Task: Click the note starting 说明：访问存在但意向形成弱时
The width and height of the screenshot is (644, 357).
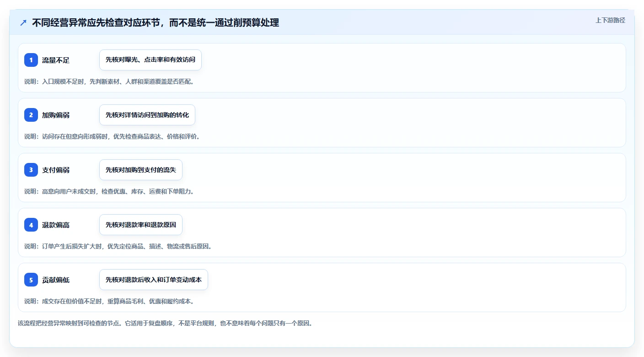Action: pos(112,136)
